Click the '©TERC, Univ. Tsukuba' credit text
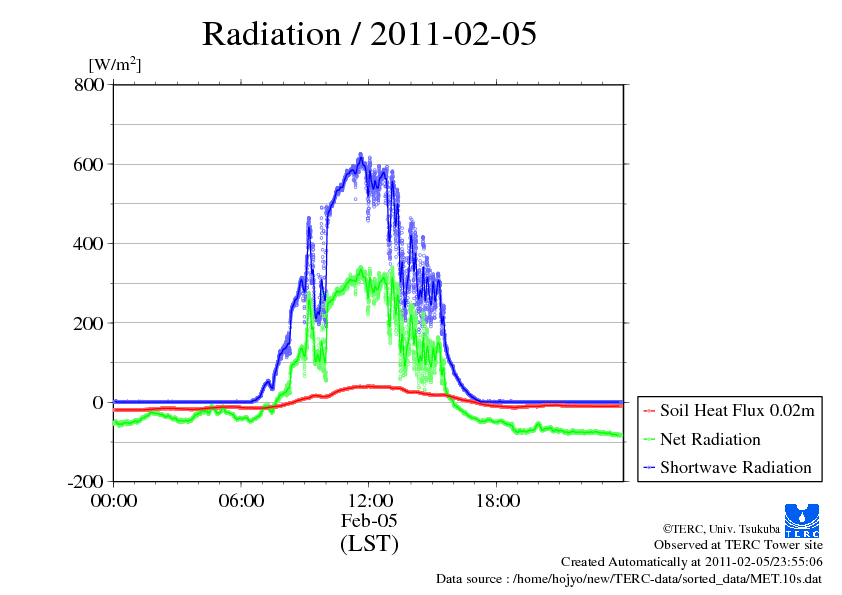This screenshot has height=595, width=842. tap(721, 529)
